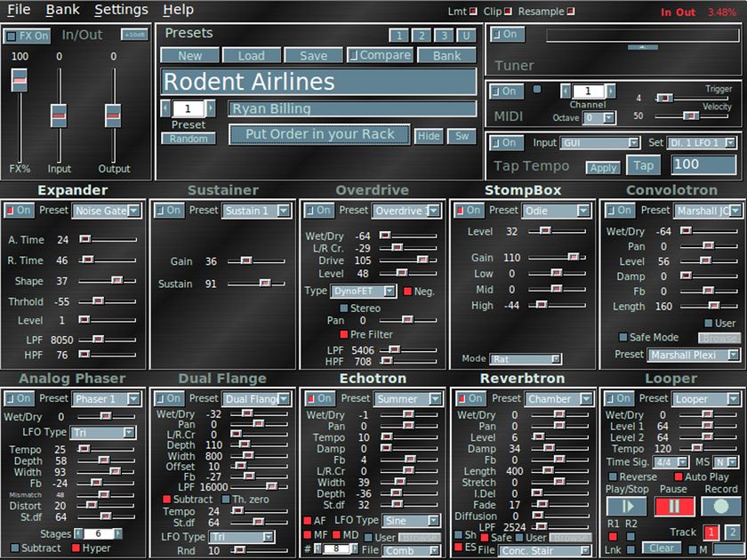Pause the Looper playback
This screenshot has height=560, width=747.
674,507
